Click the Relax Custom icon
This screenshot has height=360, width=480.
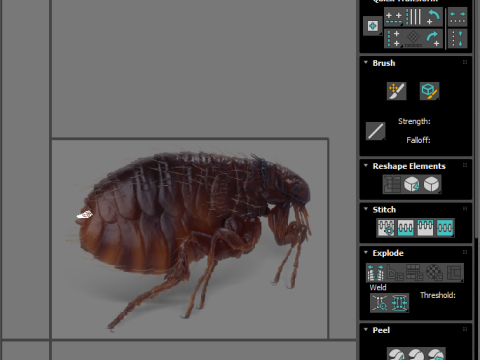(432, 184)
